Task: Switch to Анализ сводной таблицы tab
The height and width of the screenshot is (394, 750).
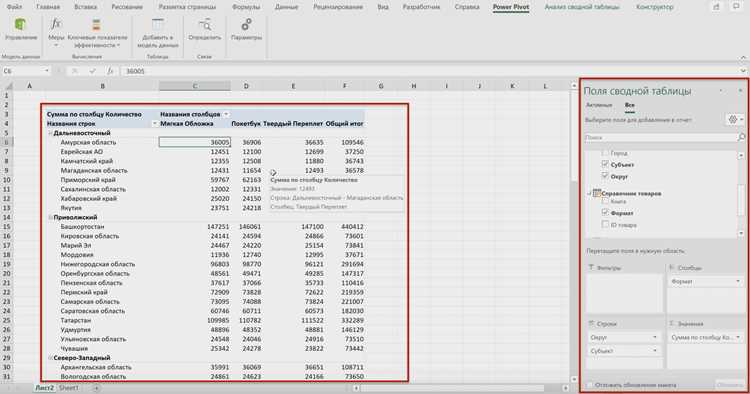Action: 582,7
